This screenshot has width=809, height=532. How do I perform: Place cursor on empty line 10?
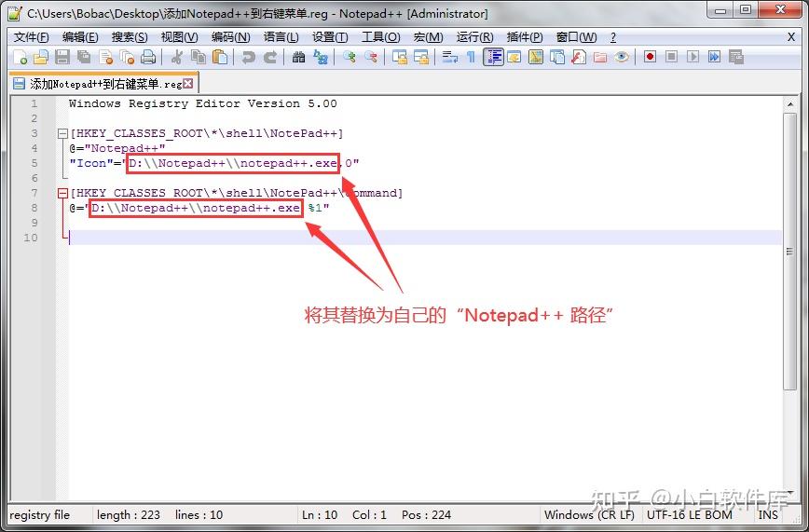tap(425, 238)
